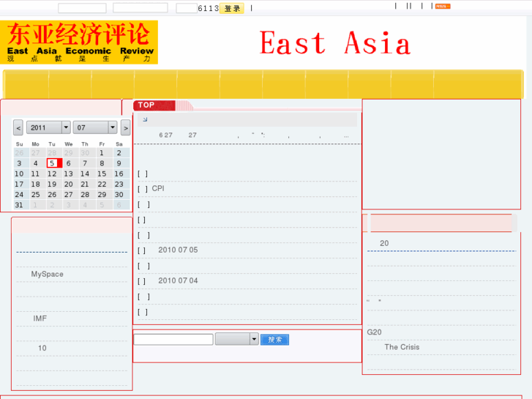Go to previous month in calendar
The image size is (532, 399).
point(18,128)
